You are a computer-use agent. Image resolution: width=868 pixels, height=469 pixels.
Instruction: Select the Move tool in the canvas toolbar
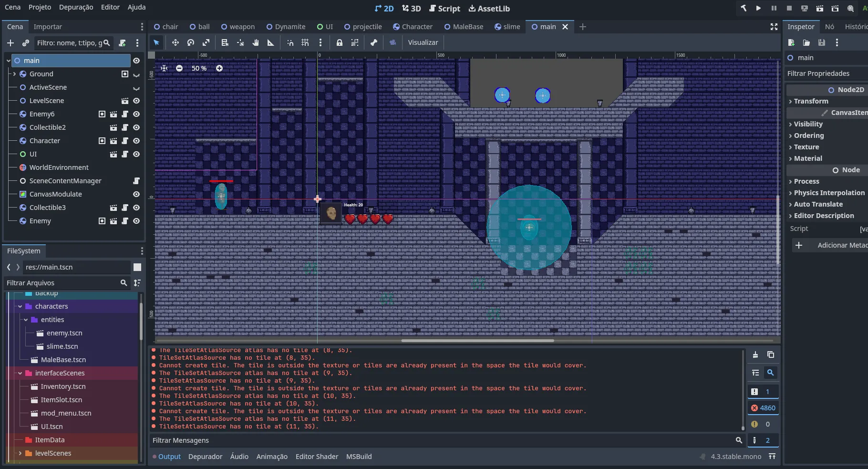175,42
